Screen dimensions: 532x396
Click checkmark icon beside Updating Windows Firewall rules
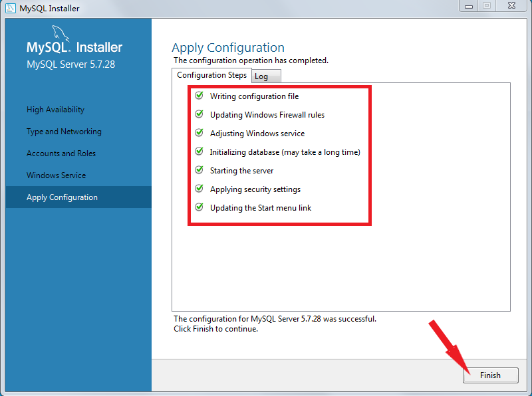click(199, 114)
